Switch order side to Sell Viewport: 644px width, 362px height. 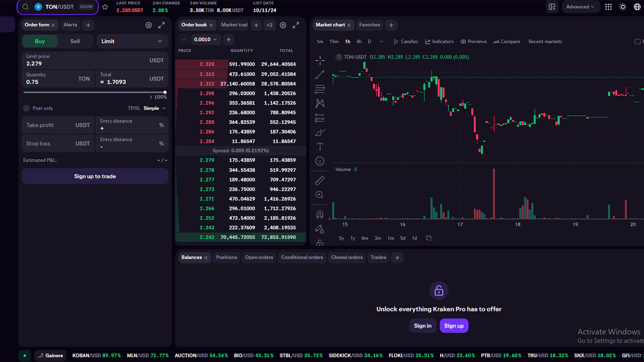pyautogui.click(x=75, y=41)
